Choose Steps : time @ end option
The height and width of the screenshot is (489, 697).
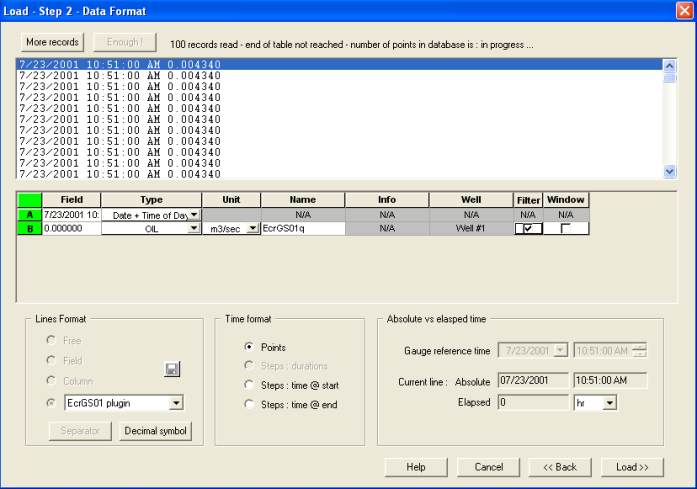coord(248,404)
